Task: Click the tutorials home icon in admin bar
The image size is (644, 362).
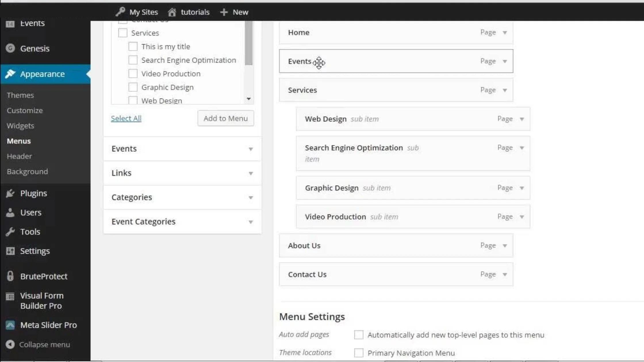Action: pyautogui.click(x=172, y=12)
